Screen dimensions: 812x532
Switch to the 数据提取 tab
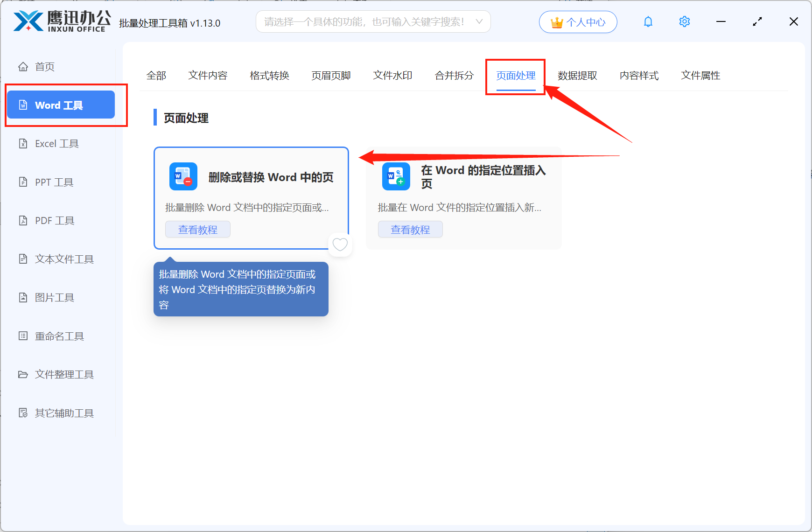click(577, 75)
